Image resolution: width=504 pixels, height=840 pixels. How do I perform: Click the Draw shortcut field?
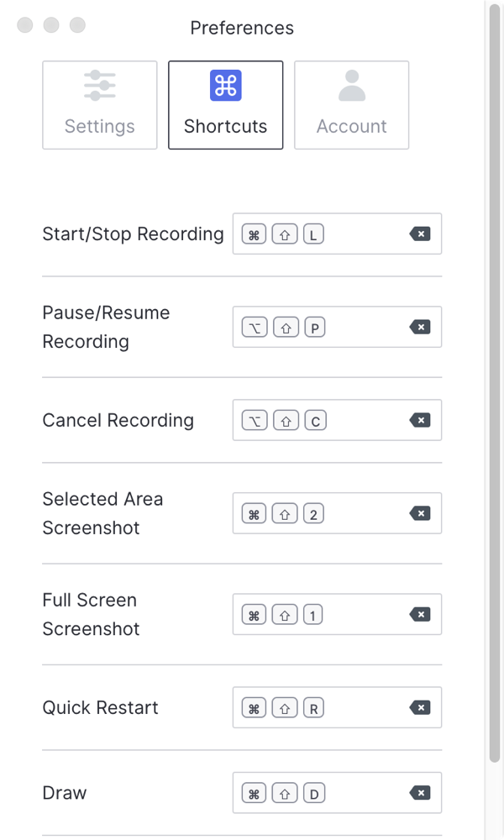click(361, 793)
